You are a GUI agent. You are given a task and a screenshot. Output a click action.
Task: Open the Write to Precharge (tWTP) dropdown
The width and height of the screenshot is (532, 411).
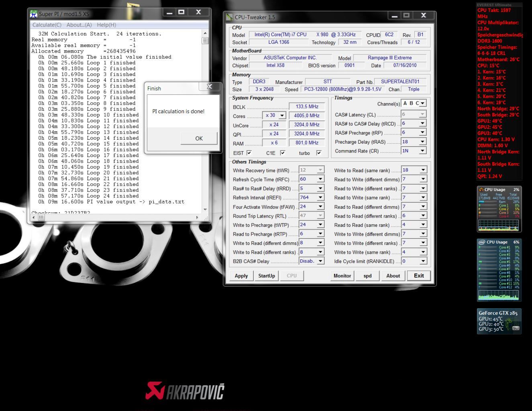pyautogui.click(x=320, y=225)
